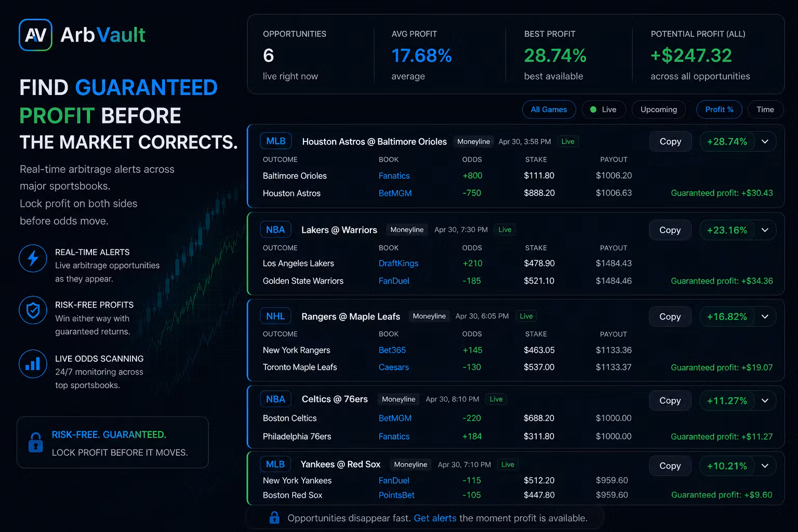Click the Houston Astros @ Baltimore Orioles title
This screenshot has width=798, height=532.
tap(375, 141)
